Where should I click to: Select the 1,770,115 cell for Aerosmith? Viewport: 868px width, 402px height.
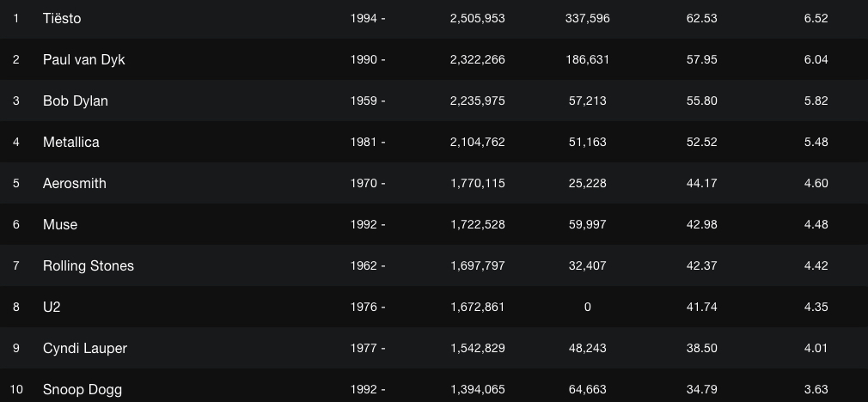[x=477, y=183]
